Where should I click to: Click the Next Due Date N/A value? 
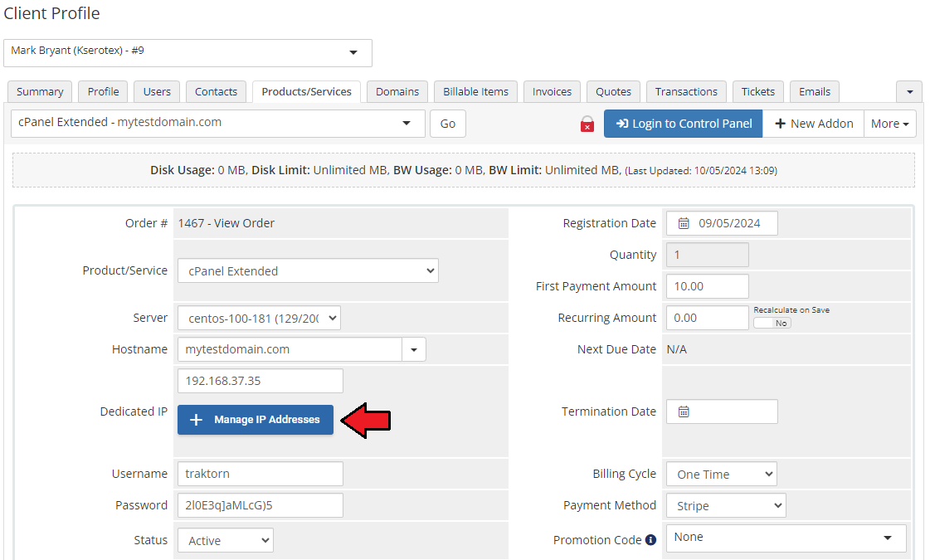pyautogui.click(x=677, y=349)
